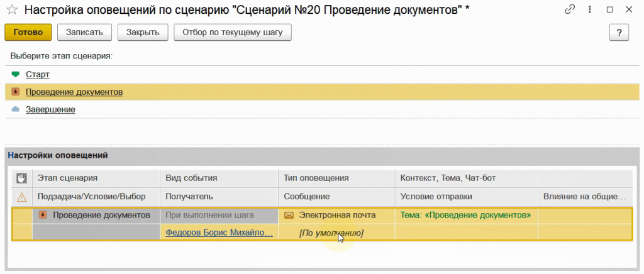Click the warning triangle column header icon
This screenshot has width=644, height=274.
point(22,197)
